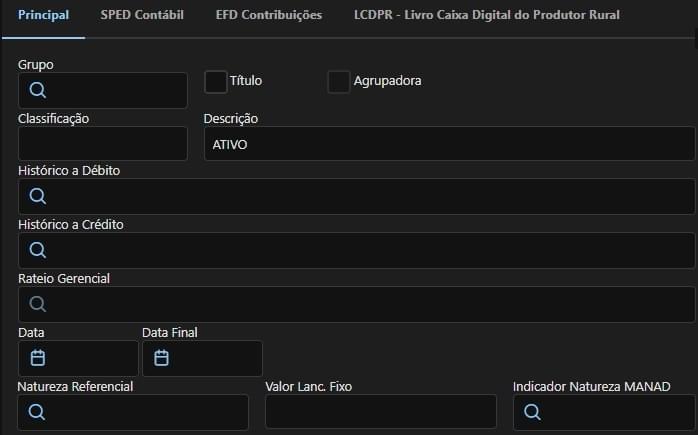Check the Agrupadora checkbox
This screenshot has height=435, width=698.
339,81
